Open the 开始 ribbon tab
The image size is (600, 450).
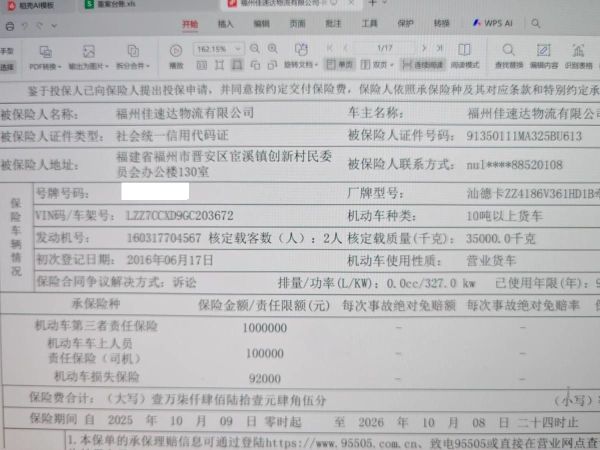pyautogui.click(x=190, y=24)
